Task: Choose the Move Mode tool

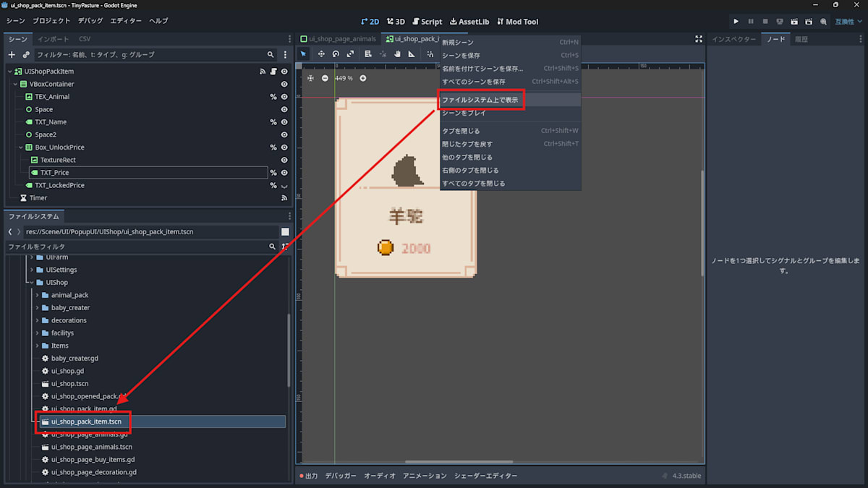Action: 321,54
